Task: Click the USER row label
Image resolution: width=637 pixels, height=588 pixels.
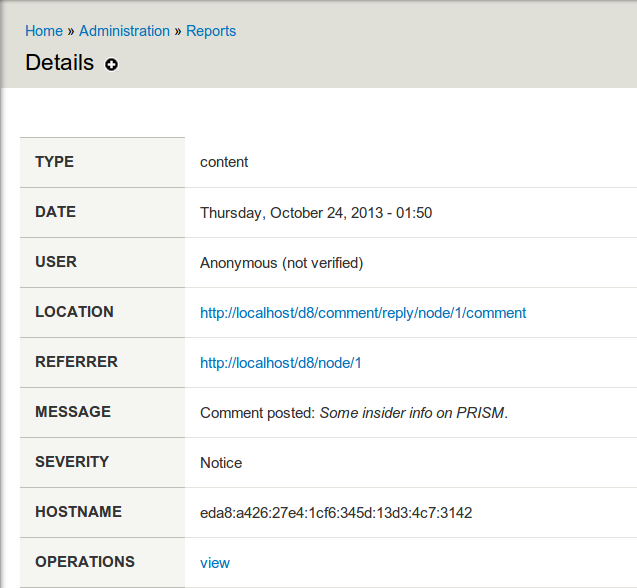Action: 56,262
